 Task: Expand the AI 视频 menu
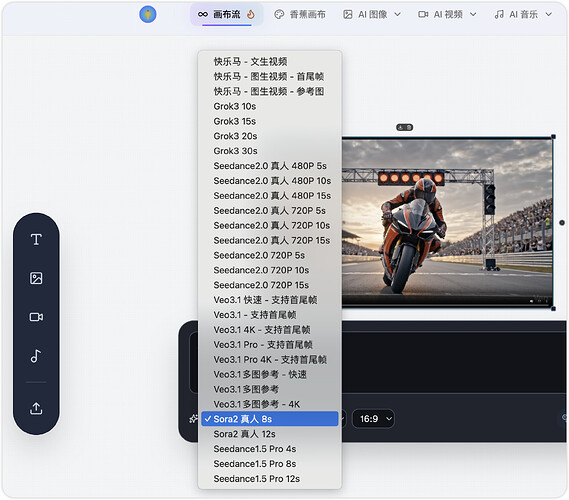447,15
